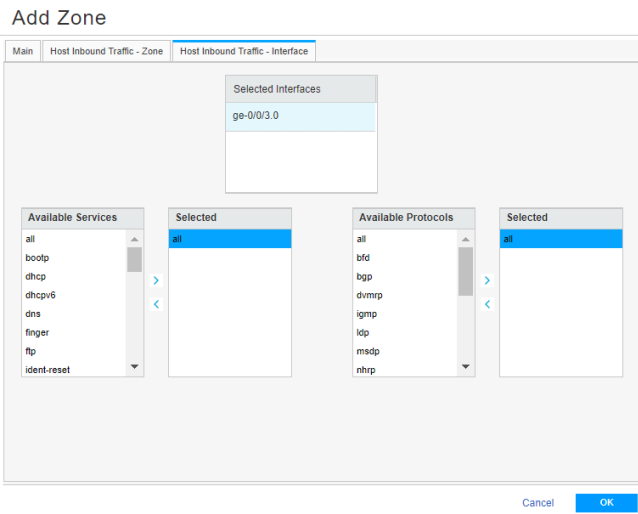Remove selected service with left arrow

[156, 304]
